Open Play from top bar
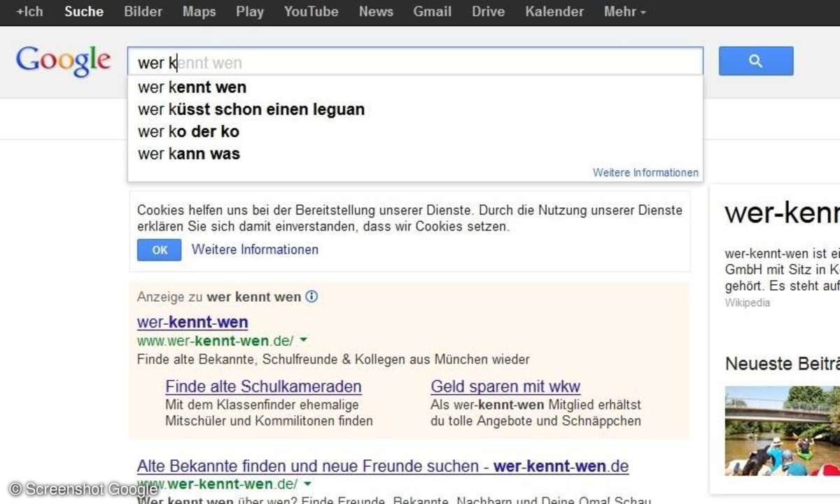This screenshot has width=840, height=504. [250, 12]
